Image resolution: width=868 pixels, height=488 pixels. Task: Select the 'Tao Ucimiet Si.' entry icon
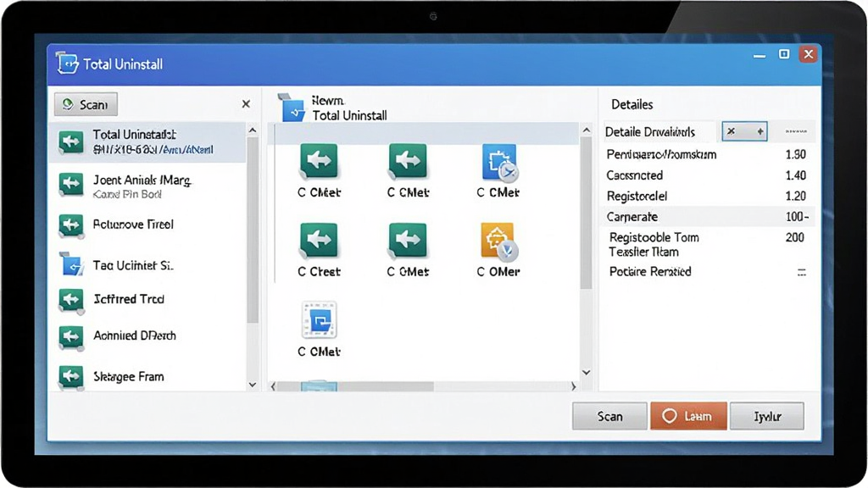[71, 264]
